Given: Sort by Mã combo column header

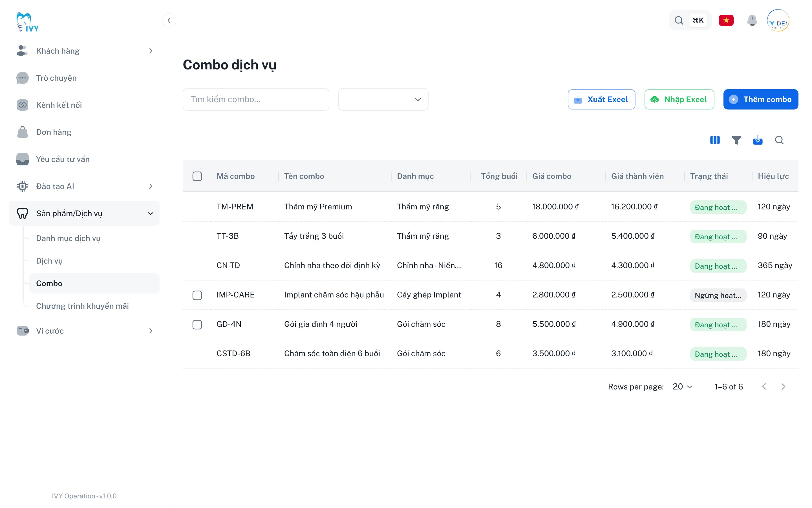Looking at the screenshot, I should 235,176.
